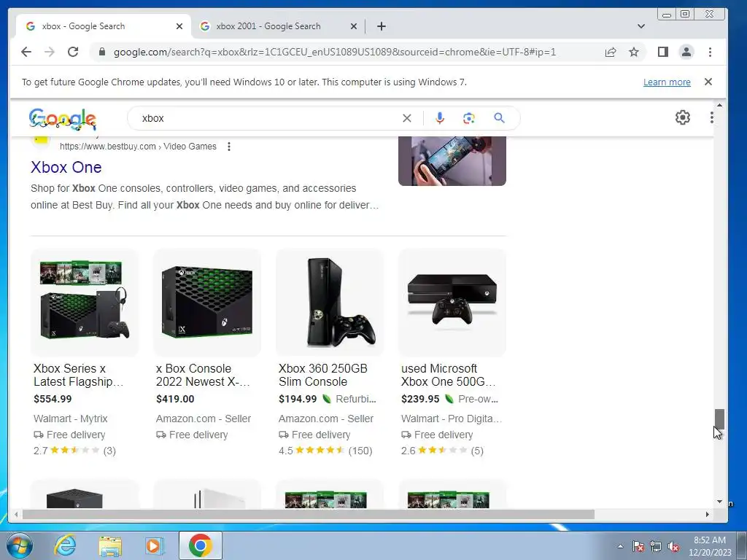Click the $554.99 price text
Screen dimensions: 747x560
(x=53, y=399)
